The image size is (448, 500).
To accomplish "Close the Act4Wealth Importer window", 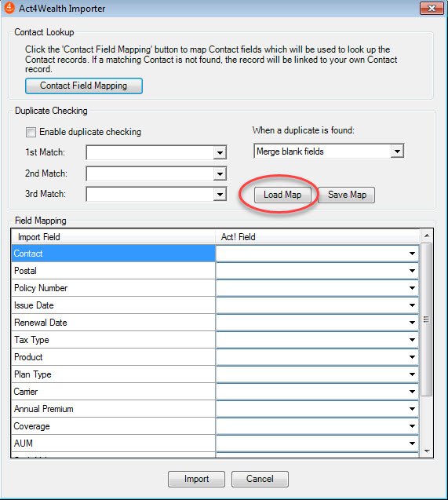I will pos(432,9).
